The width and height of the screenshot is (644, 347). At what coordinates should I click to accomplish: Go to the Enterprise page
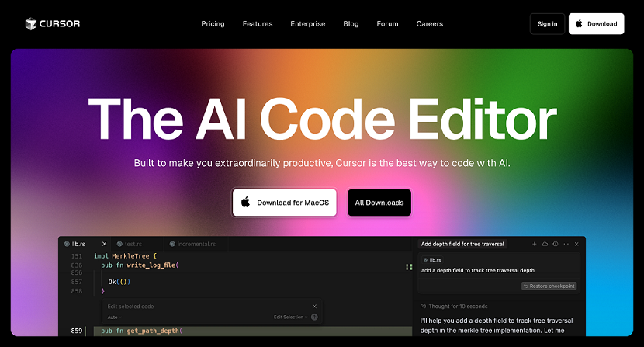pyautogui.click(x=307, y=24)
